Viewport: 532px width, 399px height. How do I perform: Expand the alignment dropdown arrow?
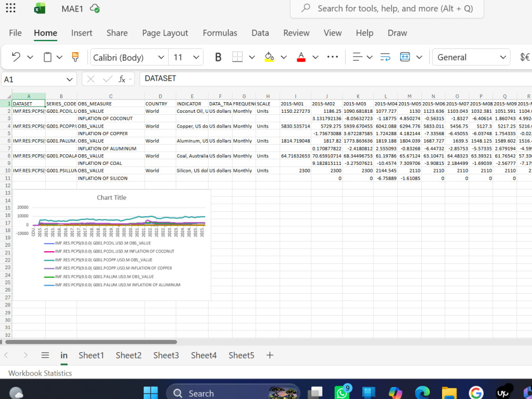pos(370,57)
